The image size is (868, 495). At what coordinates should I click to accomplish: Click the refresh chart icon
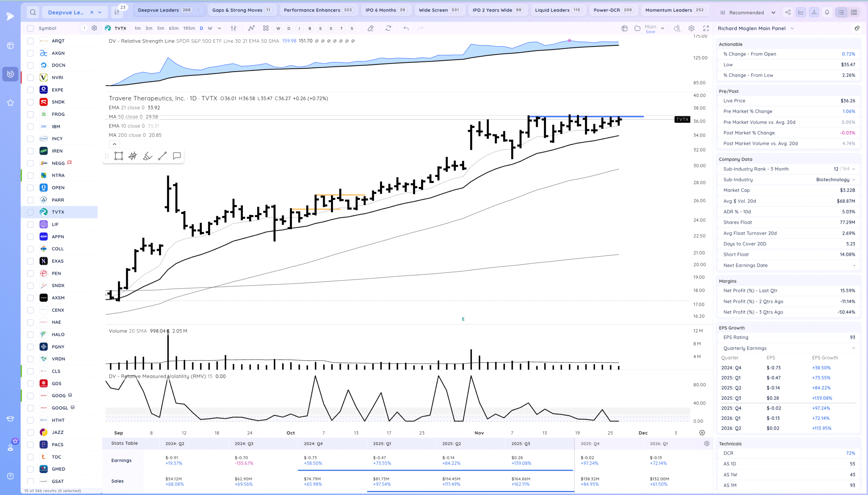[x=388, y=28]
